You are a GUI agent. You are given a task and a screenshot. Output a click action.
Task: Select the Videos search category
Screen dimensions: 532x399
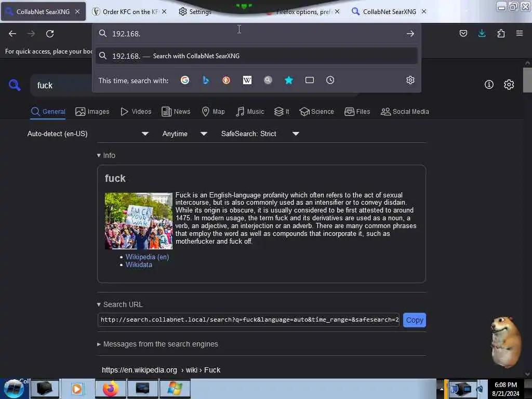[136, 112]
